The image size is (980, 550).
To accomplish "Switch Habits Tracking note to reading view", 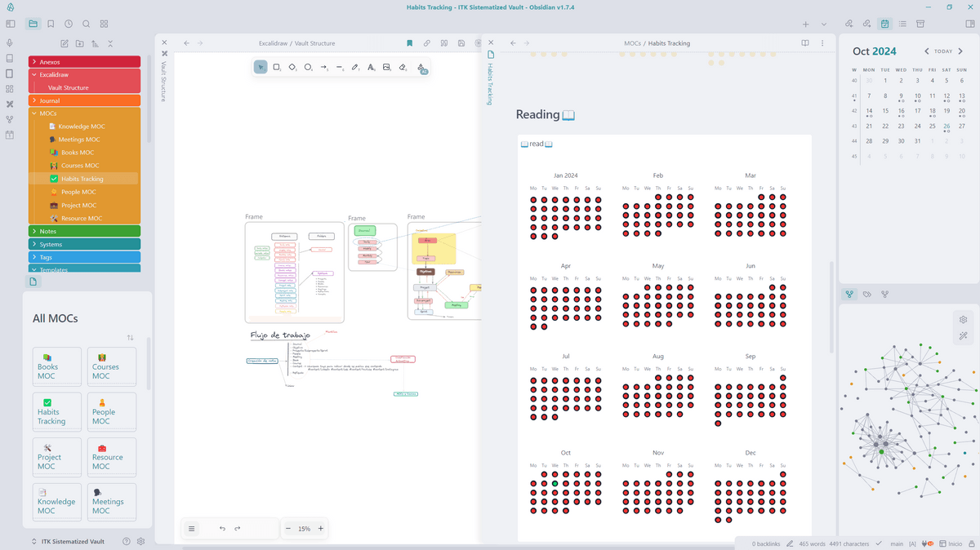I will tap(805, 43).
